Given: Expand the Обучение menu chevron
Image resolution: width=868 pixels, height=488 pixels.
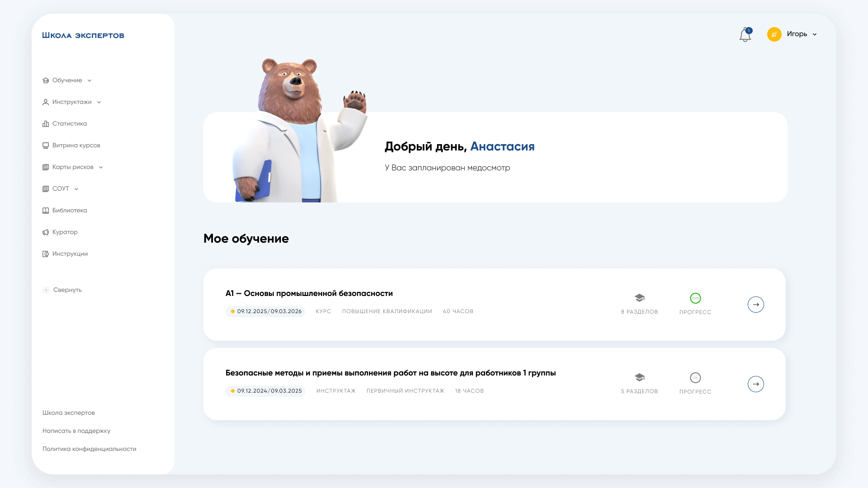Looking at the screenshot, I should [90, 81].
